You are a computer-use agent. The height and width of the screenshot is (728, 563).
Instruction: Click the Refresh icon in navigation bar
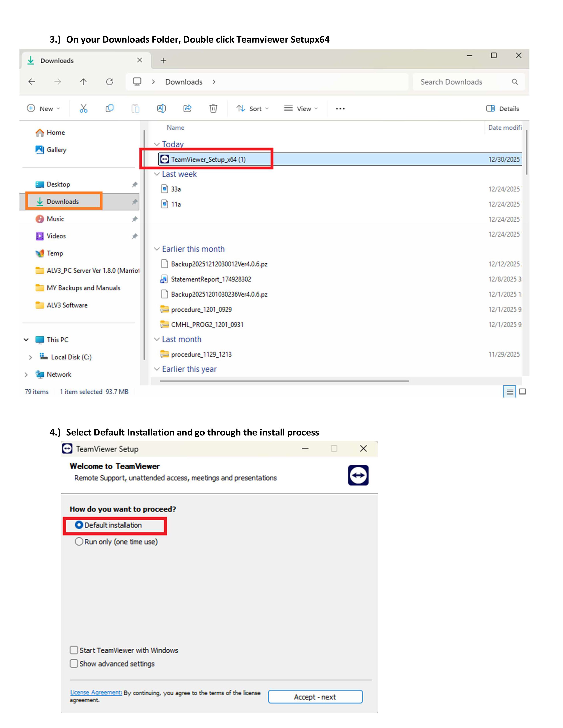(x=109, y=82)
